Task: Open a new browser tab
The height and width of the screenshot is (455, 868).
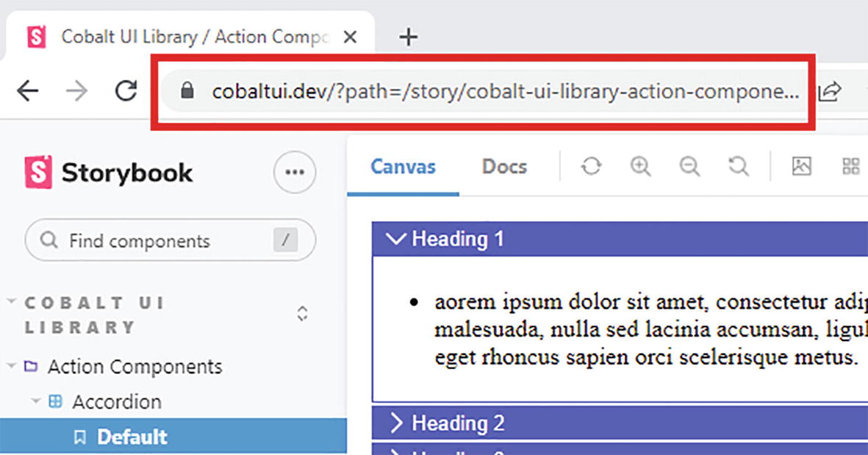Action: pyautogui.click(x=408, y=37)
